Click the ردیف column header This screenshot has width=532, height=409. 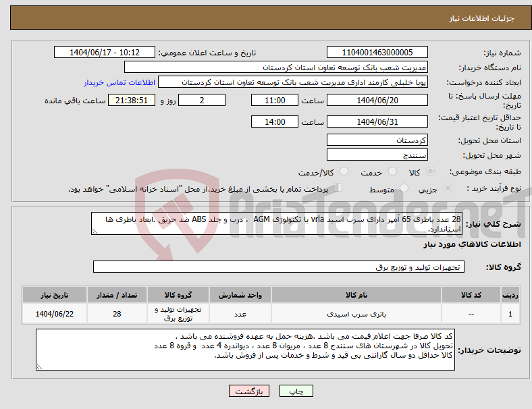[510, 295]
